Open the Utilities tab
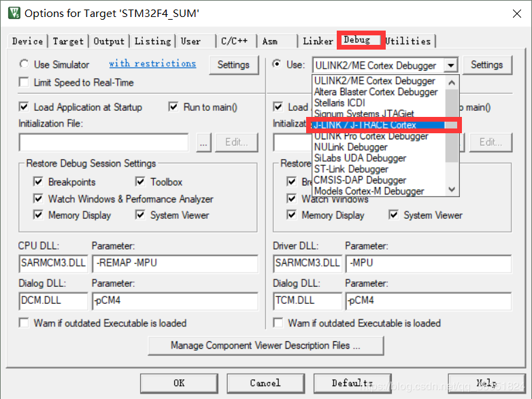 (x=410, y=41)
